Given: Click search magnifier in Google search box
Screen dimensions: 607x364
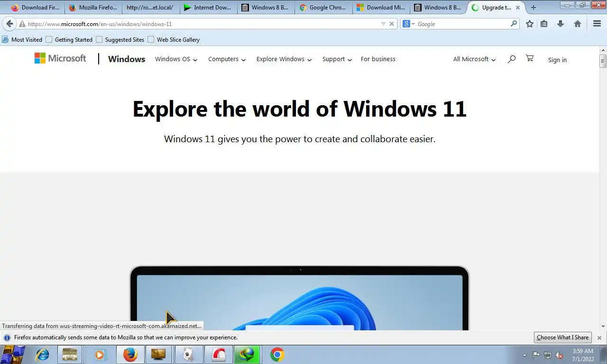Looking at the screenshot, I should [x=514, y=24].
